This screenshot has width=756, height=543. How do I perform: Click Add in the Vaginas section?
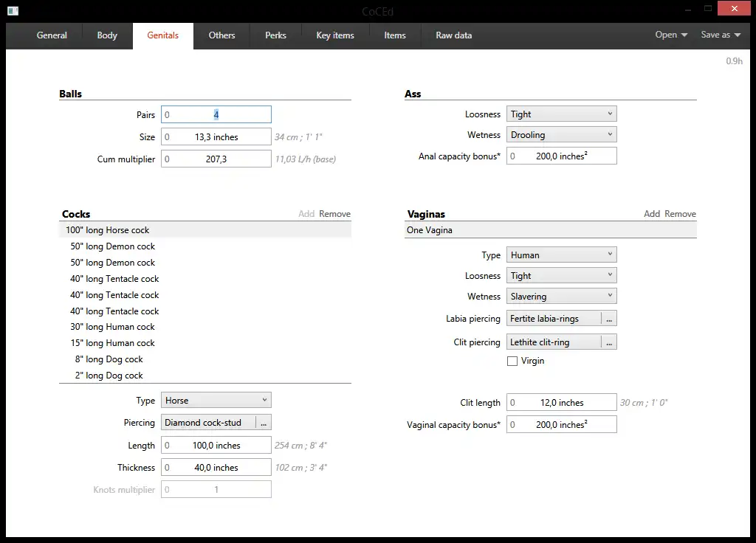click(x=652, y=214)
